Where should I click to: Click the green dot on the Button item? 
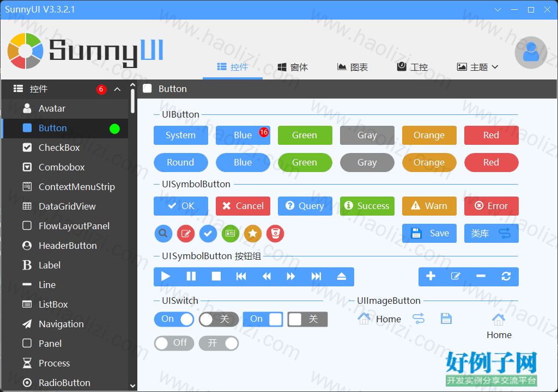[114, 128]
